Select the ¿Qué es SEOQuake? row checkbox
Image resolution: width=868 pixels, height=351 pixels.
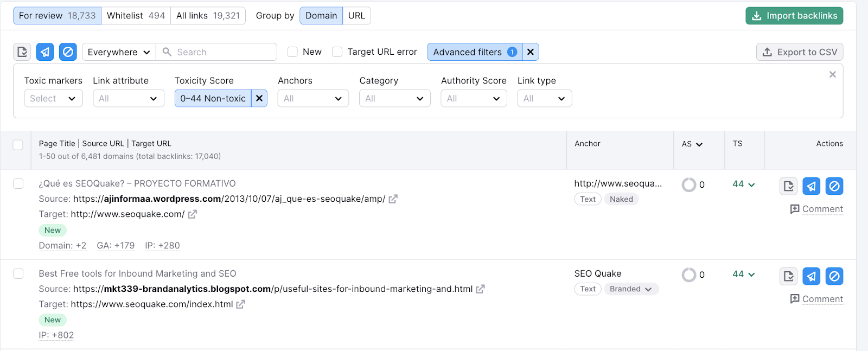coord(18,184)
